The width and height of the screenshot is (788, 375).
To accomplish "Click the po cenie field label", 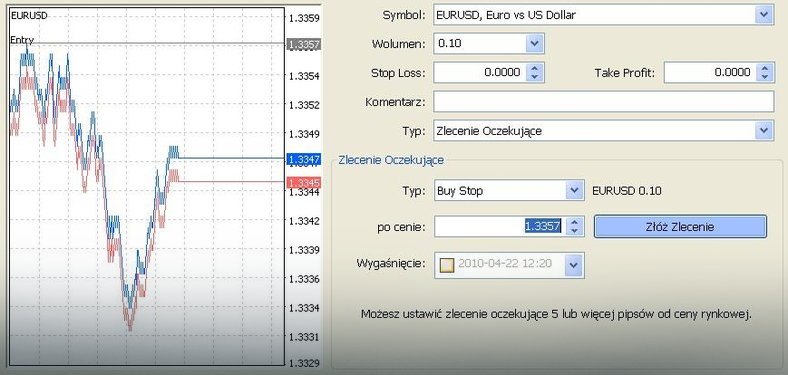I will coord(401,227).
